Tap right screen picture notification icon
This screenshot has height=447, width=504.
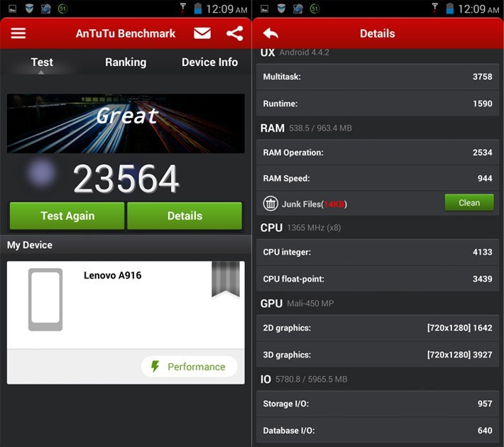tap(265, 9)
